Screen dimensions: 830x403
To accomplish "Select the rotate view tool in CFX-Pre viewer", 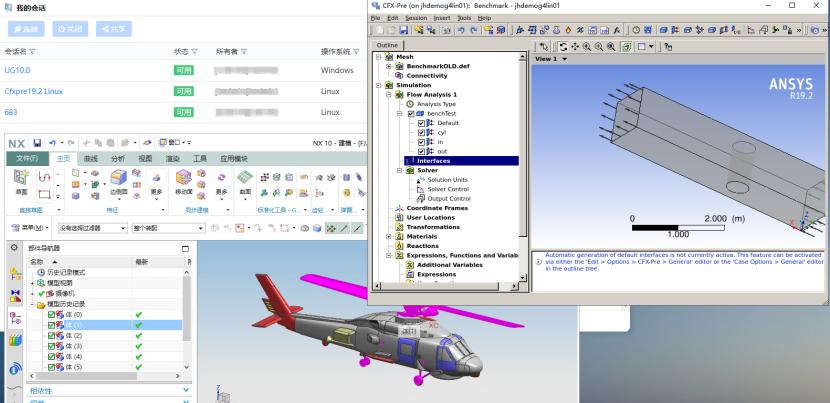I will point(563,47).
